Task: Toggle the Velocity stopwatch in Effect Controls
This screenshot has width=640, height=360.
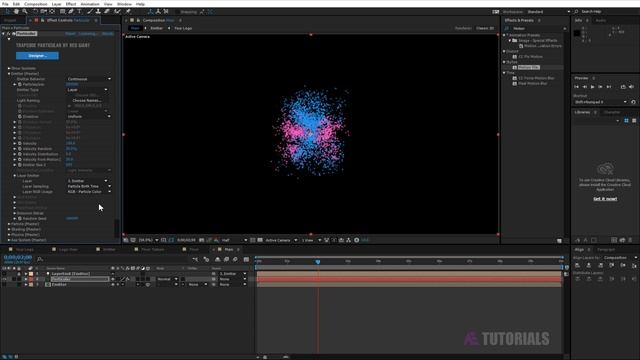Action: point(20,143)
